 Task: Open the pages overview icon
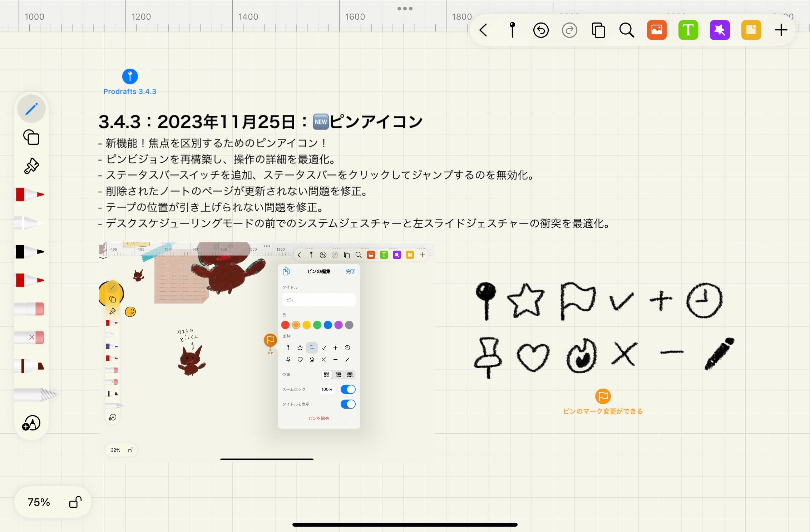(598, 30)
